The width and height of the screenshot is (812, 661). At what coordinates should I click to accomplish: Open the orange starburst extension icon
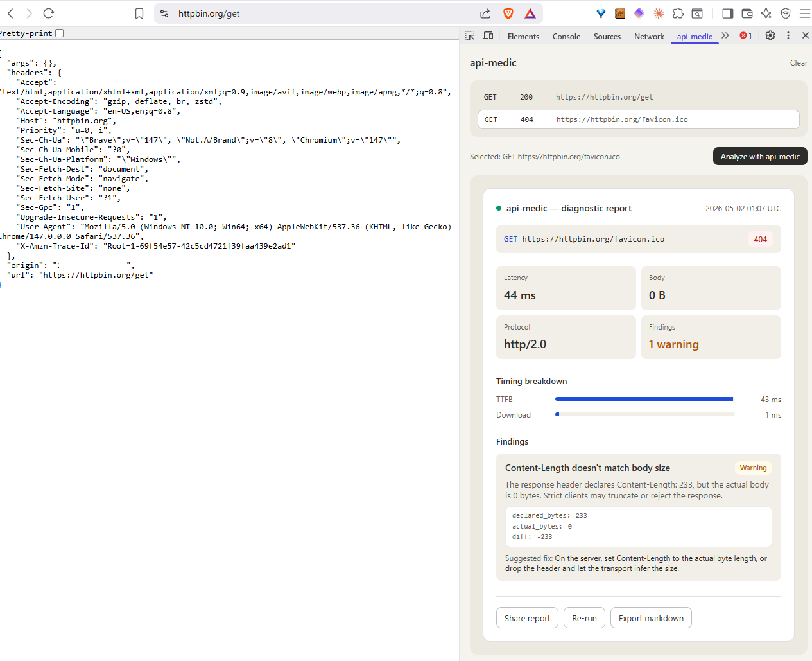[659, 13]
